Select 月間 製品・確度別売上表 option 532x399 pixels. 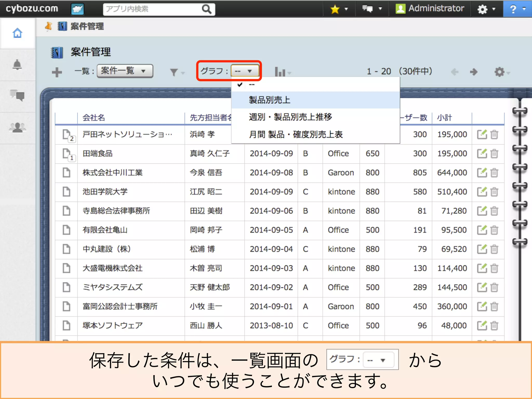pos(315,134)
